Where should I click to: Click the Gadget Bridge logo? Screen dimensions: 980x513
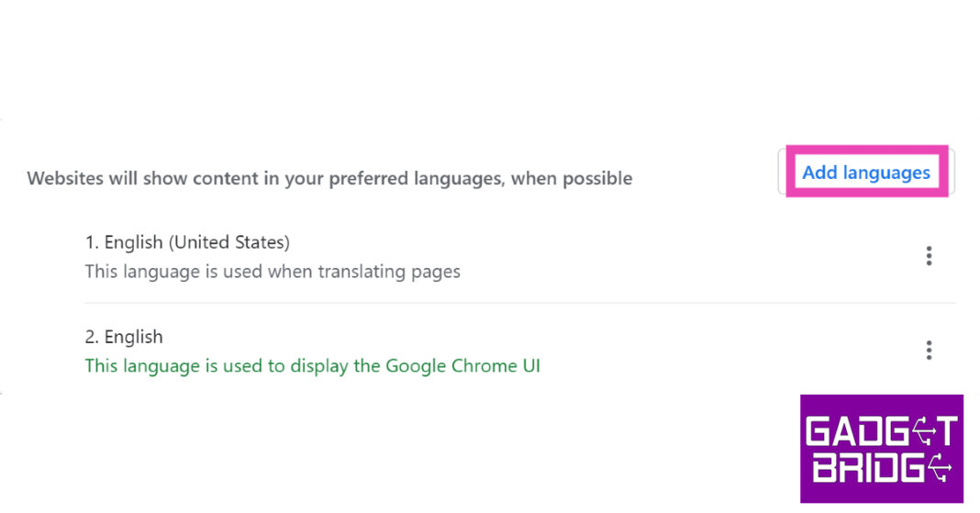[881, 449]
